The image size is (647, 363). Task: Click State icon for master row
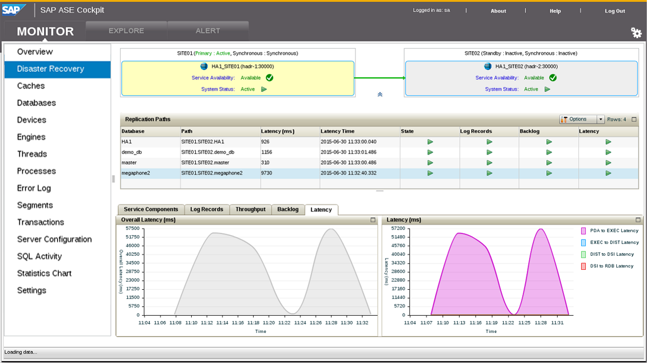tap(430, 163)
